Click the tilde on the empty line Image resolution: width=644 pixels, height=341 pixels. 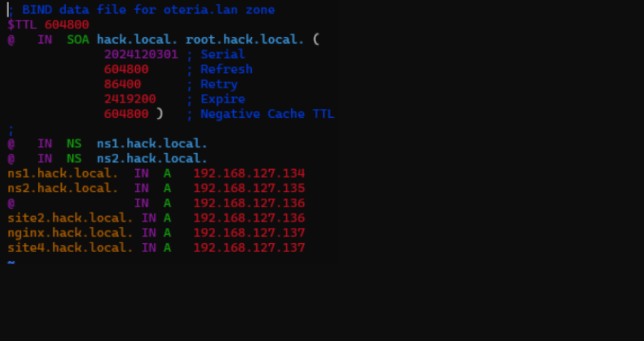coord(11,262)
